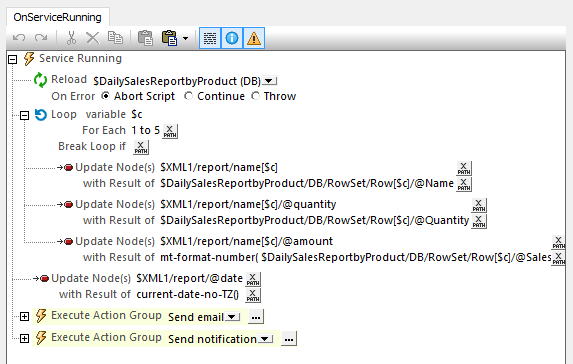This screenshot has height=364, width=573.
Task: Click the ellipsis button beside Send email
Action: pyautogui.click(x=256, y=317)
